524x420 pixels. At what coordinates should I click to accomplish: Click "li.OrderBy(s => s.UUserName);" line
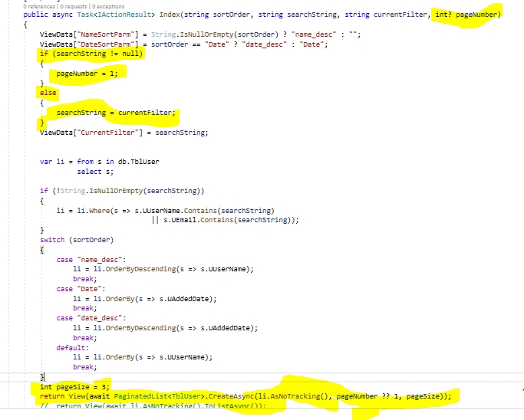coord(143,357)
